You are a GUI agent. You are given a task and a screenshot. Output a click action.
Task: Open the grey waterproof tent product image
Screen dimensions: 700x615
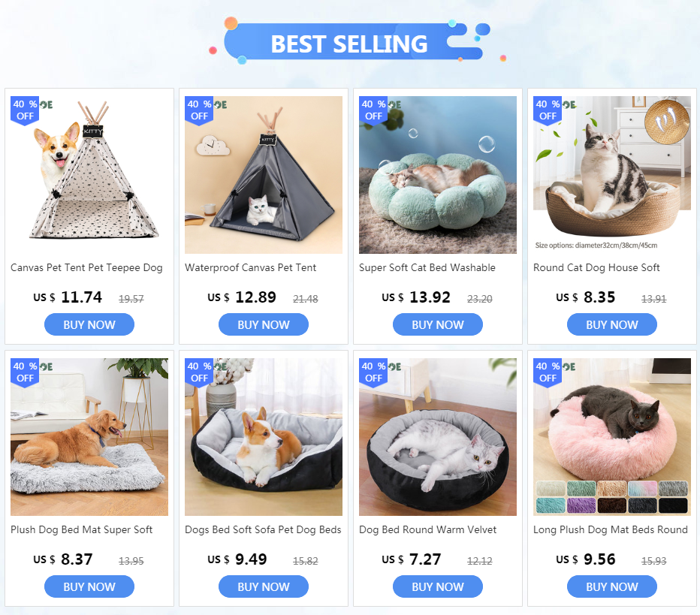pos(264,175)
